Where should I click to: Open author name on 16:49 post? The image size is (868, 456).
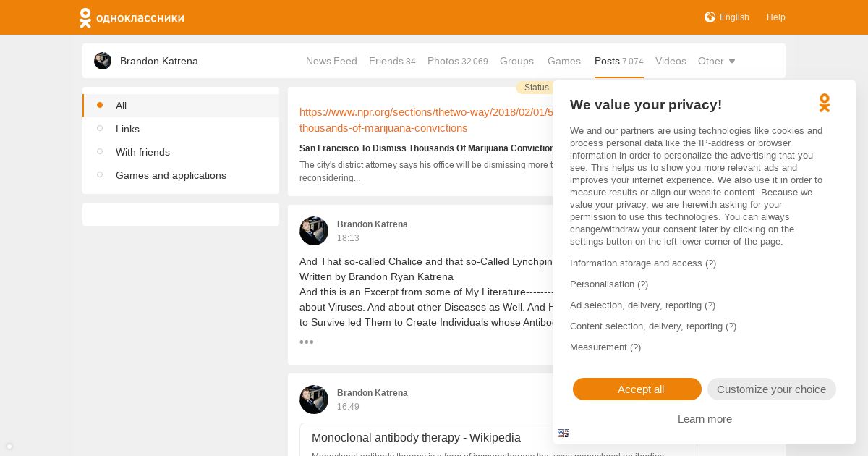(x=373, y=393)
